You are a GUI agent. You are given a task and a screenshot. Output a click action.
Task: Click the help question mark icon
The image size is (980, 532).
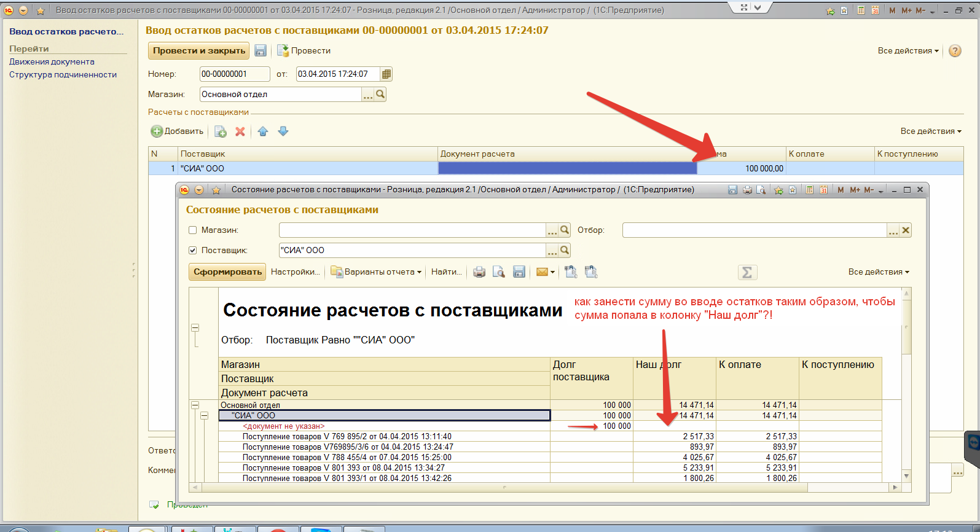(x=955, y=51)
